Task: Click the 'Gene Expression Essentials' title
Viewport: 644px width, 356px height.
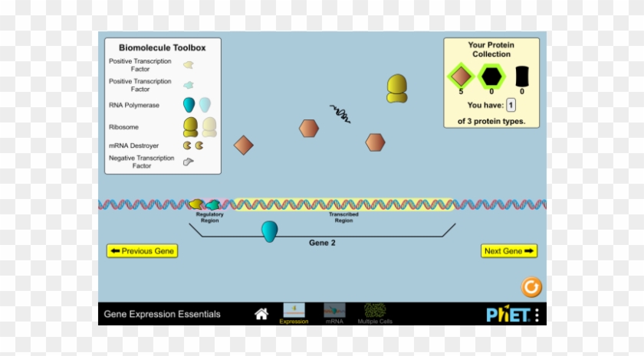Action: [x=162, y=314]
